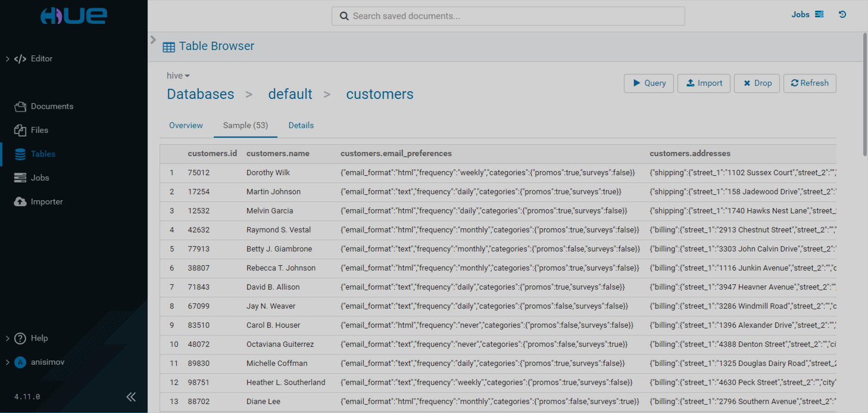
Task: Click the Drop table button
Action: [x=757, y=83]
